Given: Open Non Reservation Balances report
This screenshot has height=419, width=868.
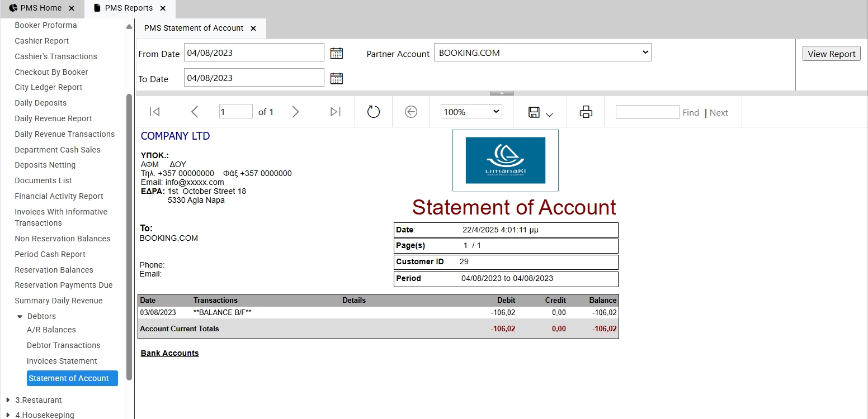Looking at the screenshot, I should click(x=63, y=239).
